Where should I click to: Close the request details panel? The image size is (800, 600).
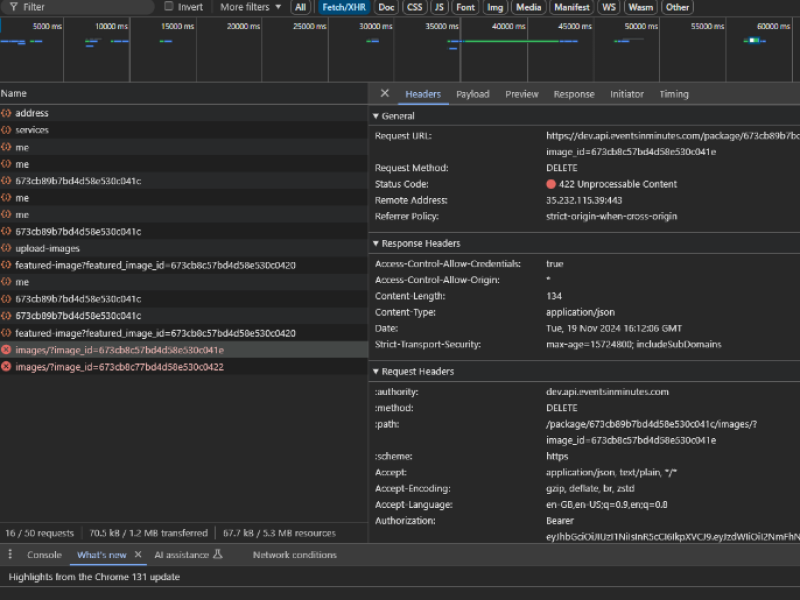(384, 94)
